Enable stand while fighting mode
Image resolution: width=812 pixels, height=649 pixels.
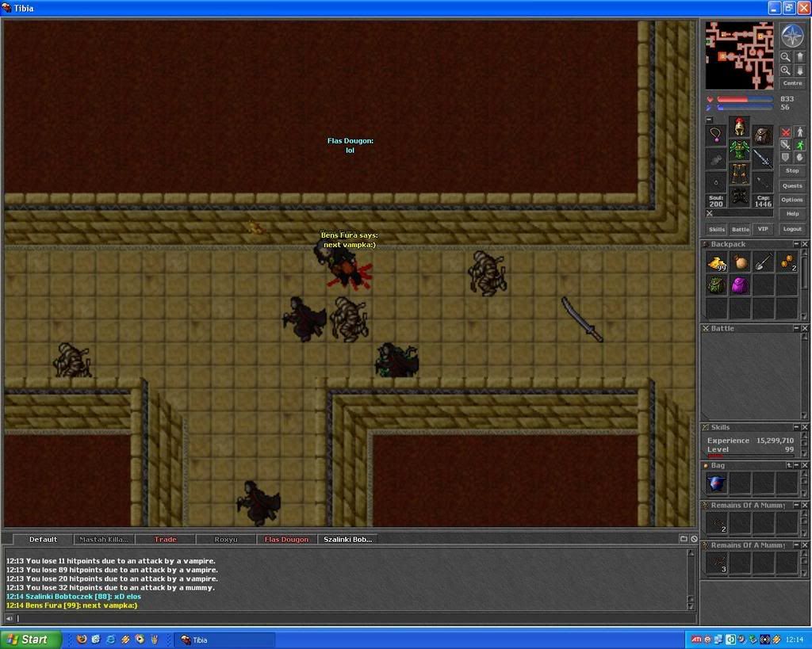pos(799,132)
